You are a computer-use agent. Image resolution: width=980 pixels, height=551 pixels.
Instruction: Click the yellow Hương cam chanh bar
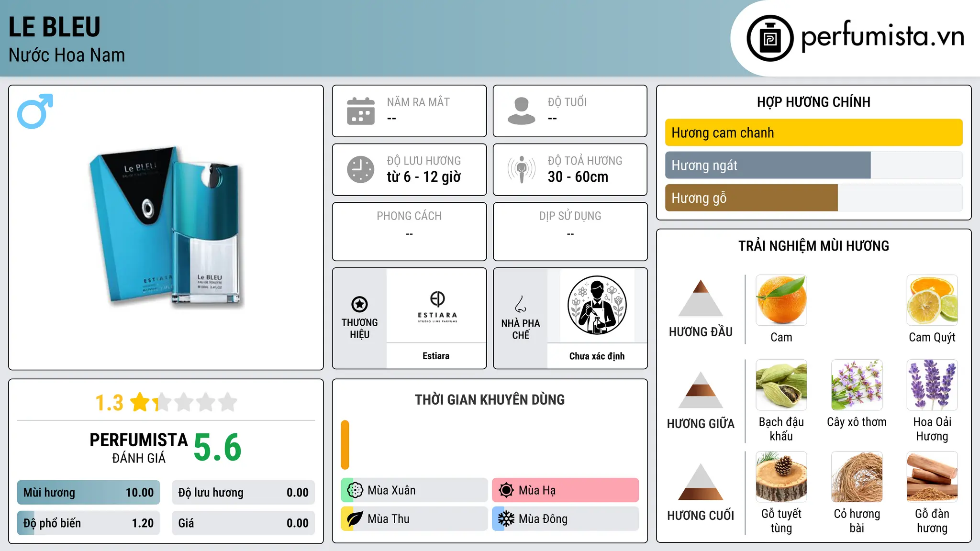814,132
